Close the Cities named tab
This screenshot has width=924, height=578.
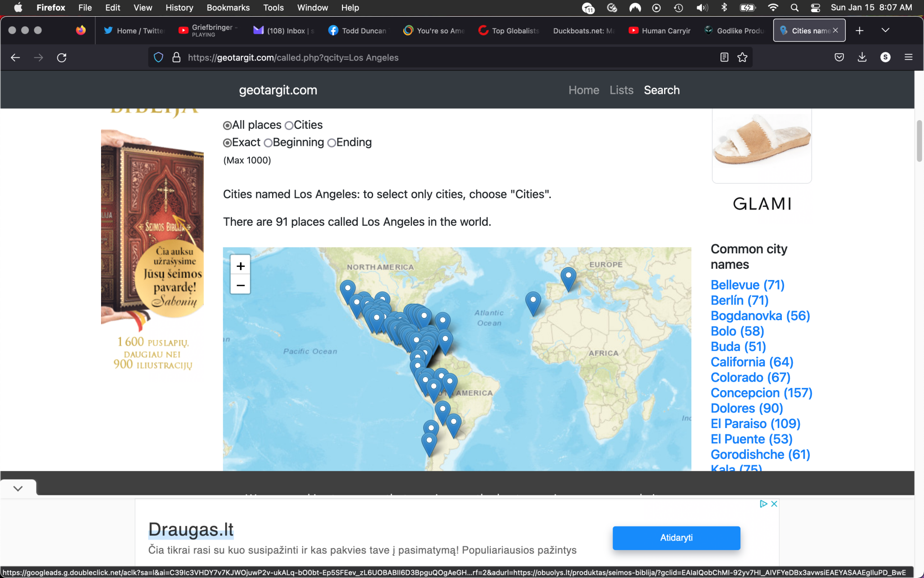(x=836, y=30)
